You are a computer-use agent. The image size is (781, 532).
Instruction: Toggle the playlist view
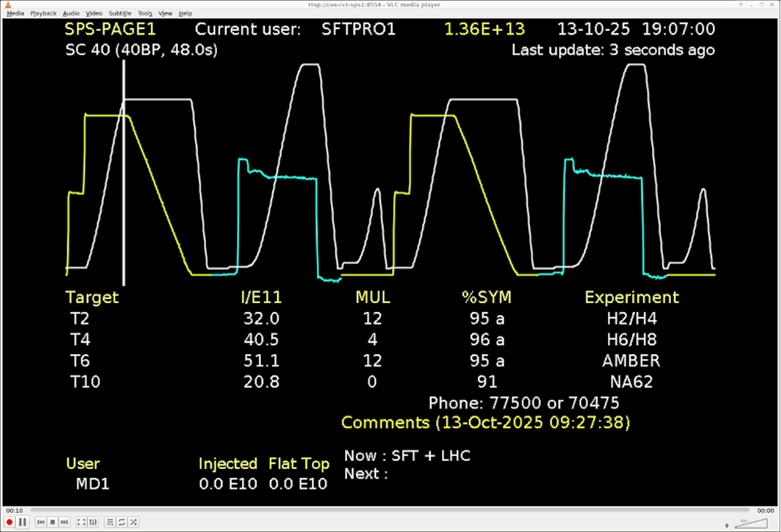(110, 522)
